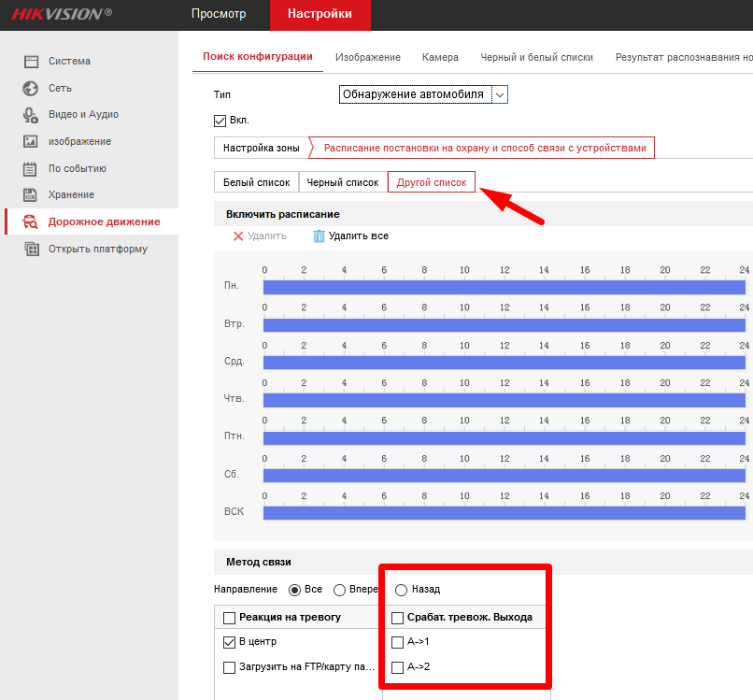Click Thursday (Чтв.) schedule bar

coord(504,400)
